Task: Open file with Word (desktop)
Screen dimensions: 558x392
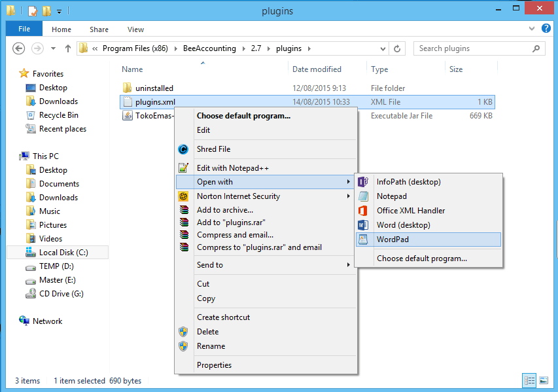Action: click(x=428, y=225)
